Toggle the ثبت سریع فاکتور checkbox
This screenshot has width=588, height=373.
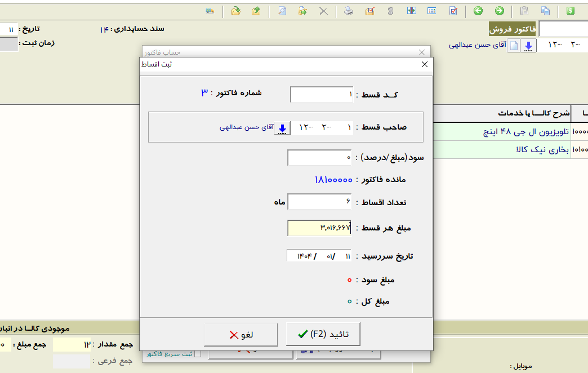tap(197, 354)
